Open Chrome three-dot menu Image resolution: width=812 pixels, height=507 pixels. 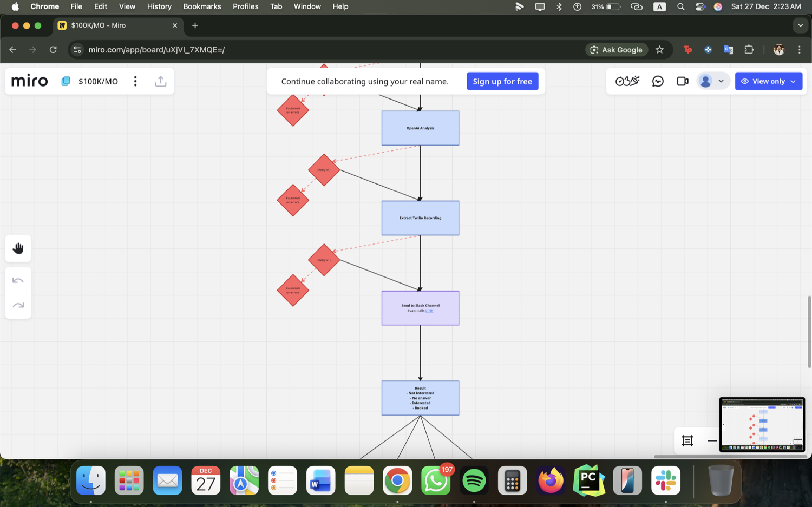coord(800,50)
